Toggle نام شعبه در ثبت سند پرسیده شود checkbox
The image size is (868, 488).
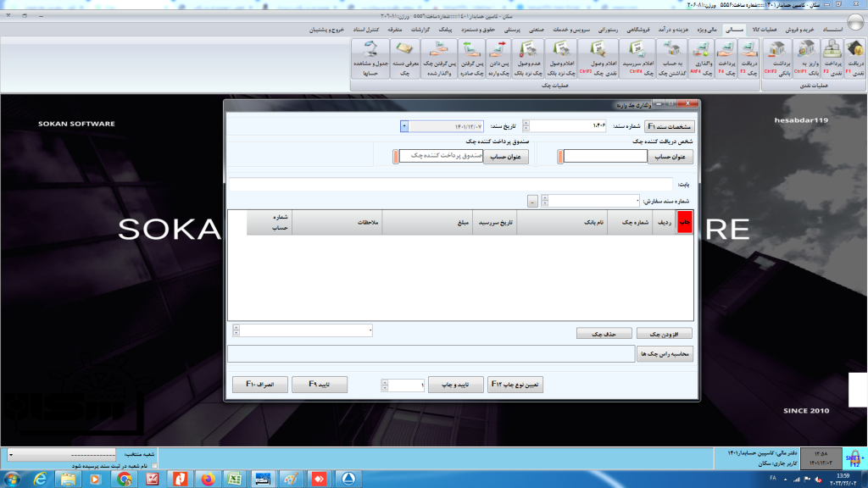pyautogui.click(x=154, y=466)
